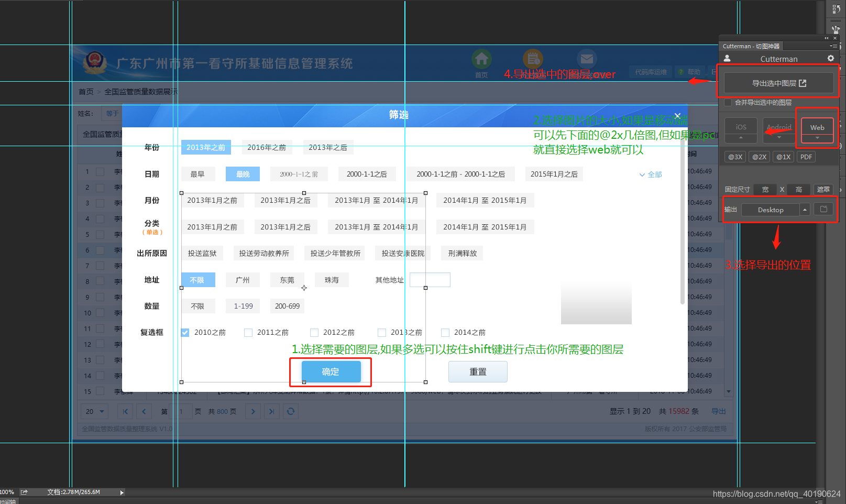Select the Web platform tab
846x504 pixels.
pyautogui.click(x=817, y=126)
